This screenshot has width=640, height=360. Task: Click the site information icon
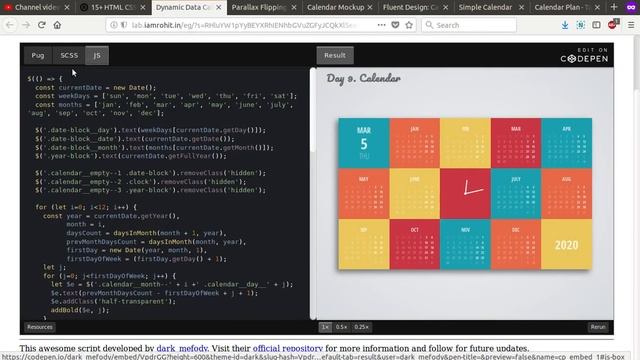(114, 25)
